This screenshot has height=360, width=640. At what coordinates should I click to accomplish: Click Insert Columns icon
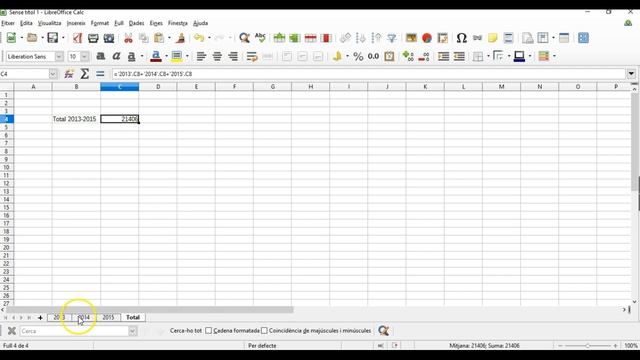(x=295, y=38)
